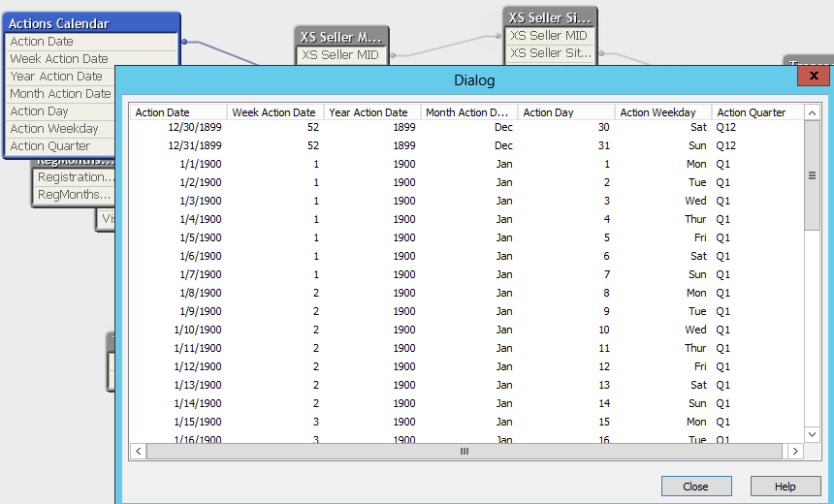Click the horizontal scrollbar thumb
This screenshot has width=834, height=504.
pos(465,452)
